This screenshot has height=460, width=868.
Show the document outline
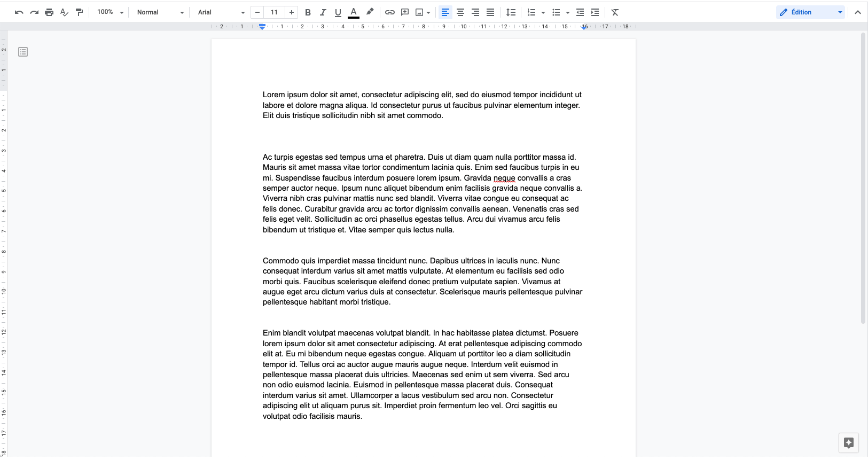[23, 52]
